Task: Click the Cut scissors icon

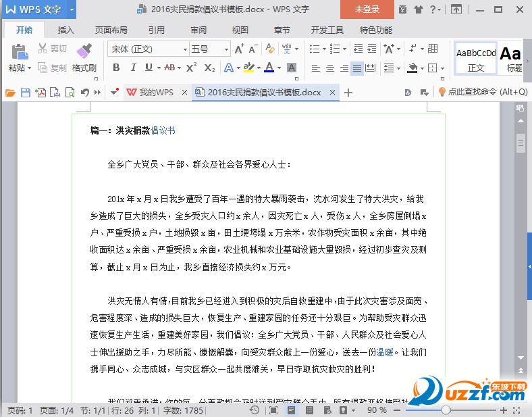Action: 43,48
